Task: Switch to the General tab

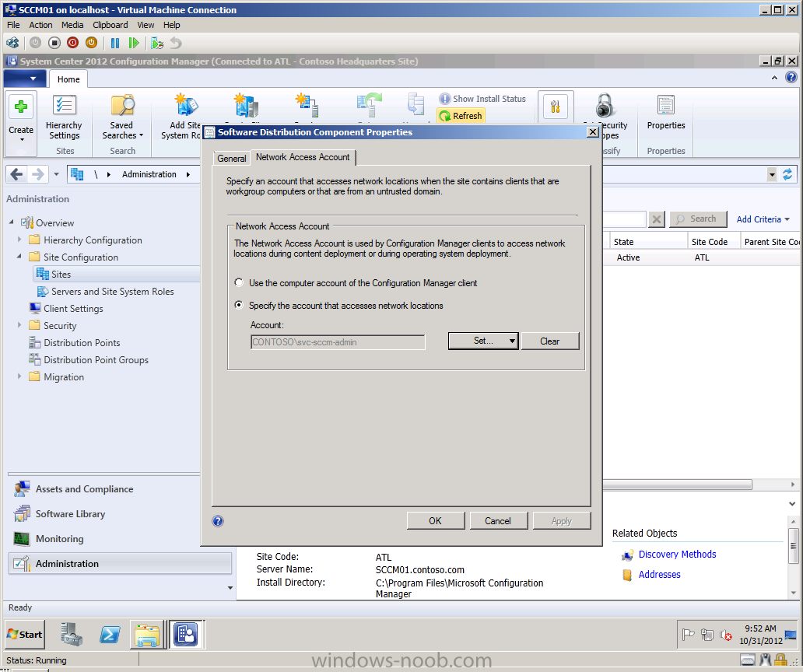Action: 231,158
